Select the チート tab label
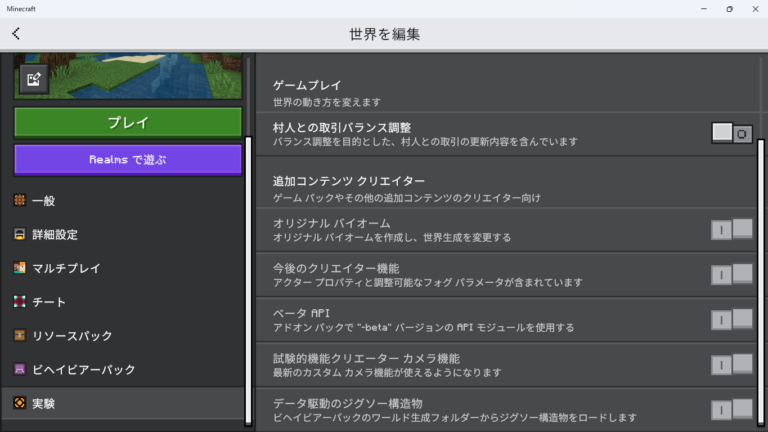 coord(49,302)
